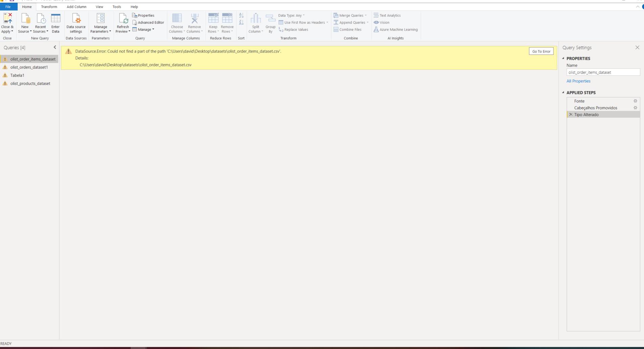Click the error warning icon in the banner
Image resolution: width=644 pixels, height=349 pixels.
[68, 51]
